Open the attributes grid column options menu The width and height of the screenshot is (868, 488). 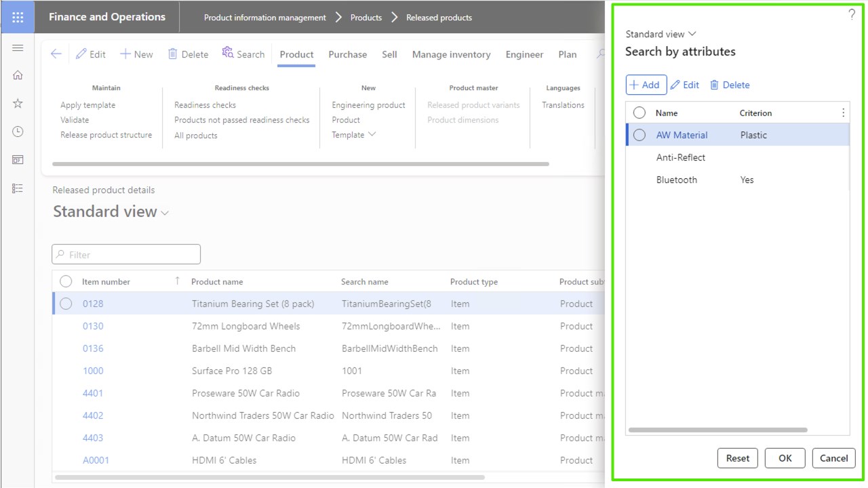tap(843, 113)
